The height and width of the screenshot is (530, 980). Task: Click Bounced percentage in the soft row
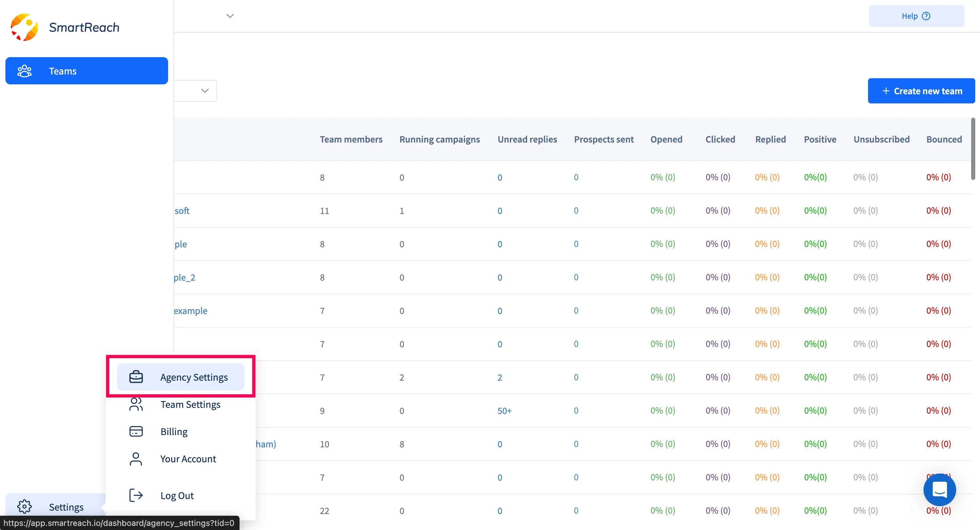[x=938, y=211]
